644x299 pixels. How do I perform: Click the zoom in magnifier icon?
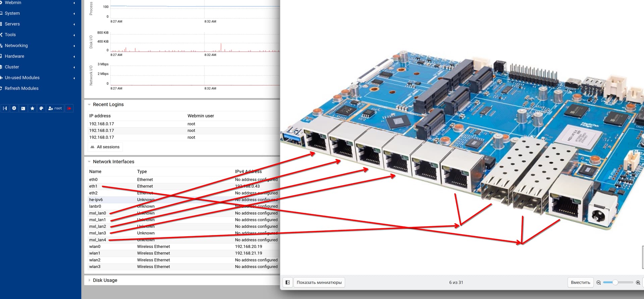[638, 283]
